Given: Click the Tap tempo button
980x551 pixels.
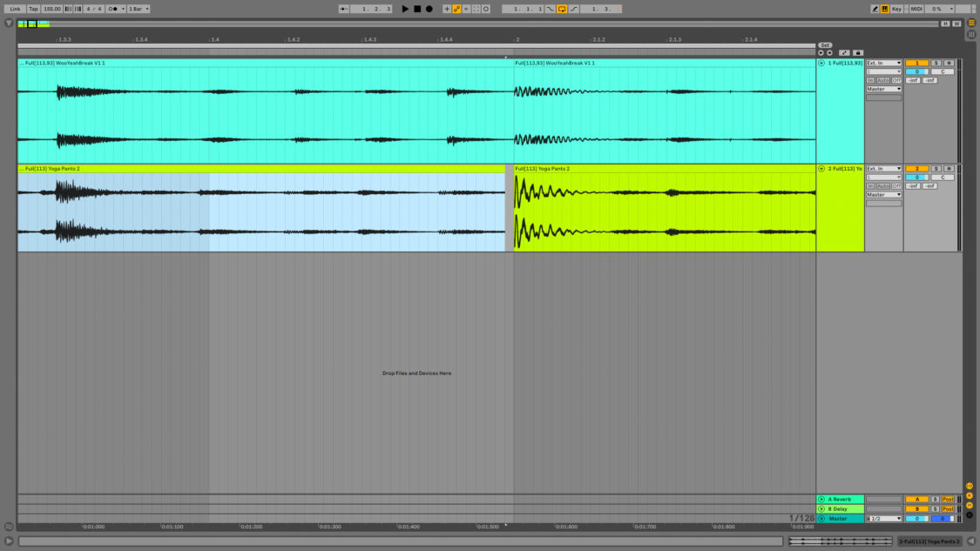Looking at the screenshot, I should click(31, 8).
